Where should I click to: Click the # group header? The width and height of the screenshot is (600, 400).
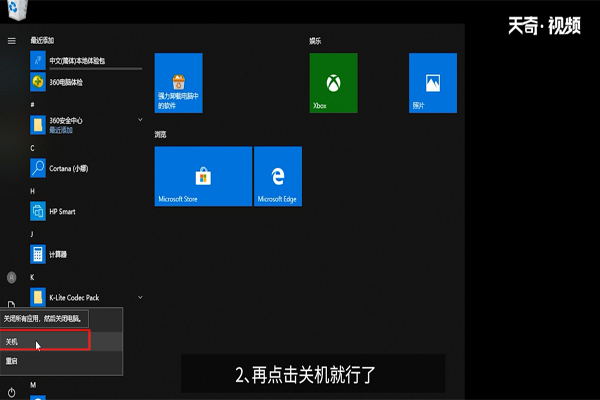click(32, 104)
